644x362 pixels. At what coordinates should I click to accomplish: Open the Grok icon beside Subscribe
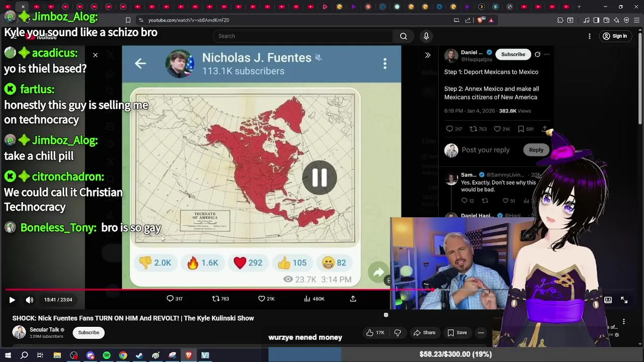(x=537, y=54)
